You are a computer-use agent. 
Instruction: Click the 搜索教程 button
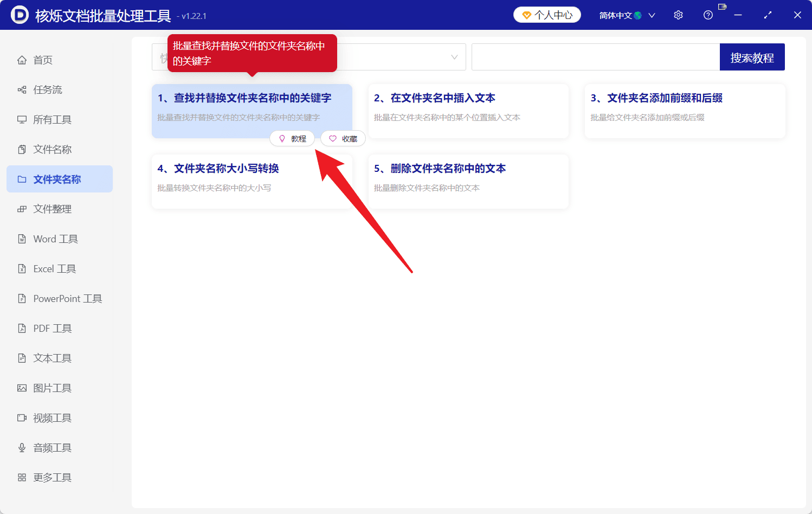pyautogui.click(x=752, y=57)
